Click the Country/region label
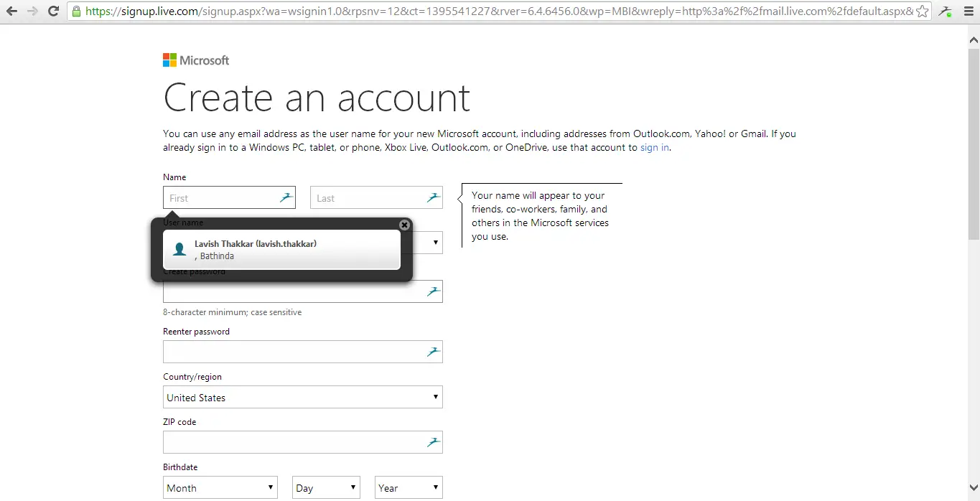The height and width of the screenshot is (501, 980). (x=192, y=377)
